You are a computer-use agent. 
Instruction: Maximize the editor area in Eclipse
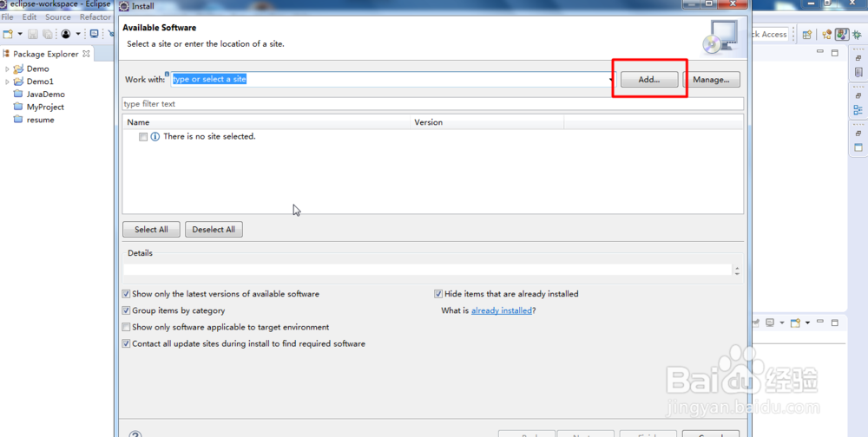point(835,53)
